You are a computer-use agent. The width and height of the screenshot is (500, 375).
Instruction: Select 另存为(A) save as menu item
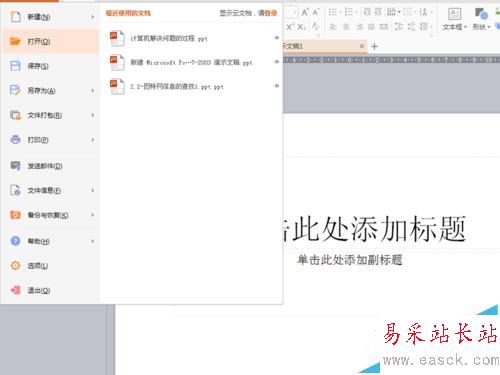click(50, 90)
